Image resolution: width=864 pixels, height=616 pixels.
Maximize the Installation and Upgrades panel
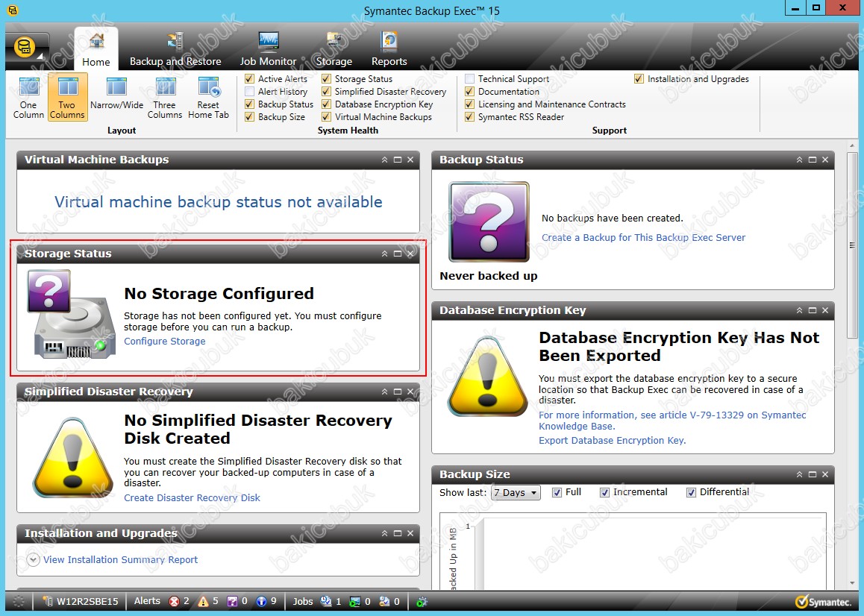[398, 533]
